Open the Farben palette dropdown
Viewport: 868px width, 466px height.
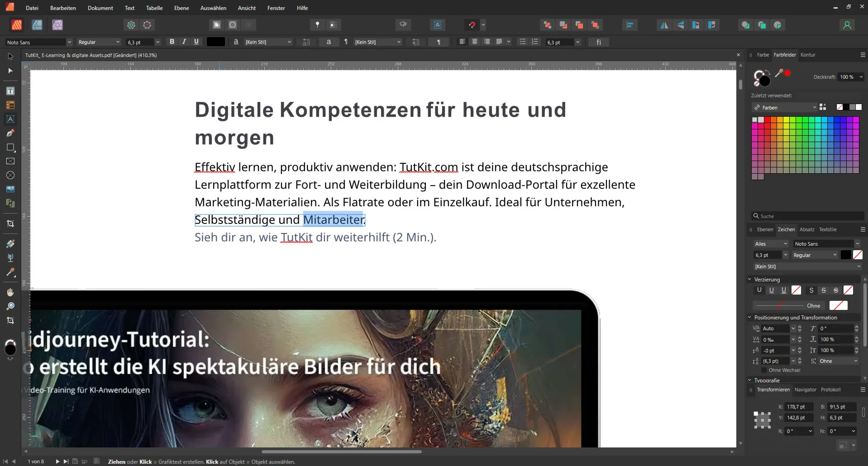[x=784, y=107]
